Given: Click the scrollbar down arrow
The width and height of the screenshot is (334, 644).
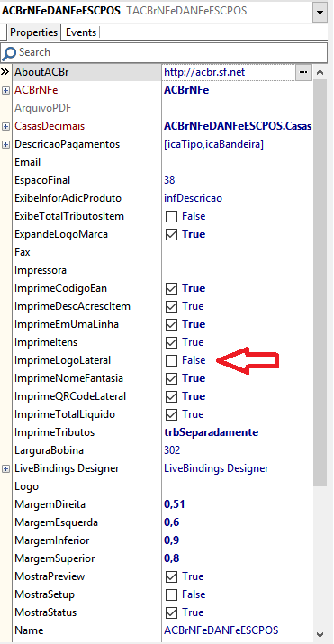Looking at the screenshot, I should (x=320, y=634).
